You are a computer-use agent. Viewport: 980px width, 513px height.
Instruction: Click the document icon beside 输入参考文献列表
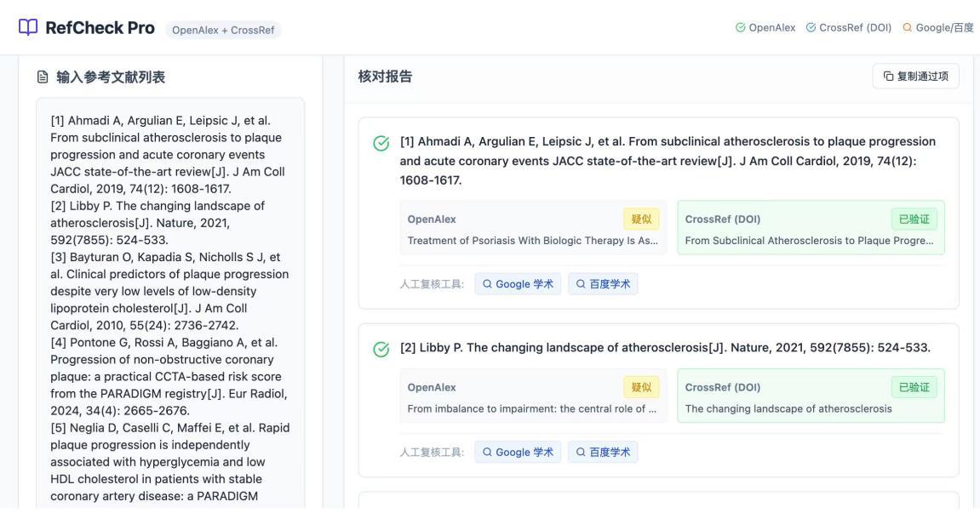coord(43,77)
